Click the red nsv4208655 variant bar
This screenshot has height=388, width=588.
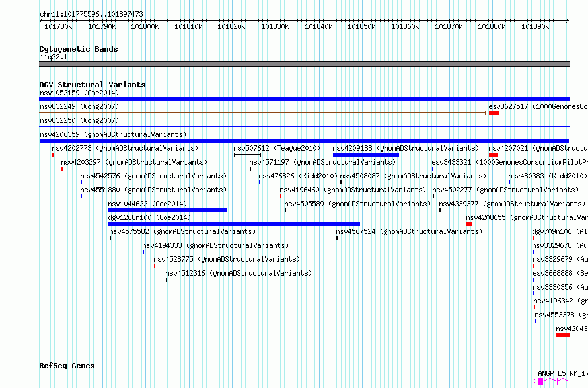coord(469,224)
